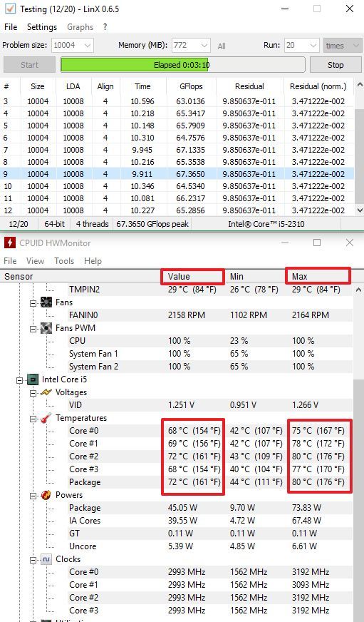The height and width of the screenshot is (622, 364).
Task: Select the Fans node fan icon
Action: tap(46, 302)
